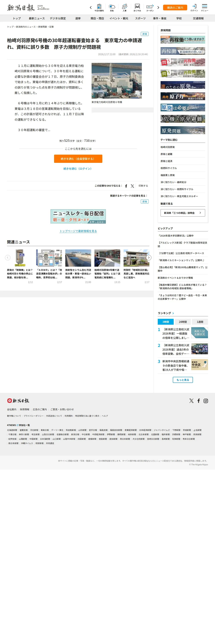Open プライバシーポリシー footer link

[33, 416]
